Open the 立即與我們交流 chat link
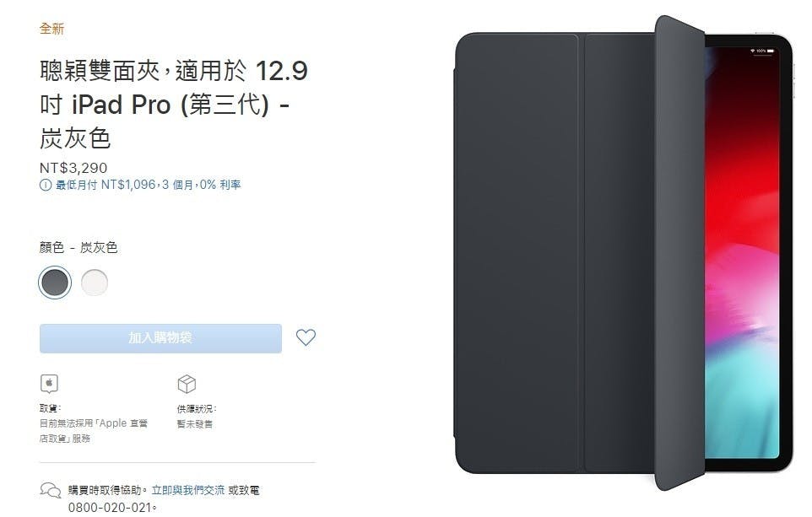812x517 pixels. pos(188,490)
